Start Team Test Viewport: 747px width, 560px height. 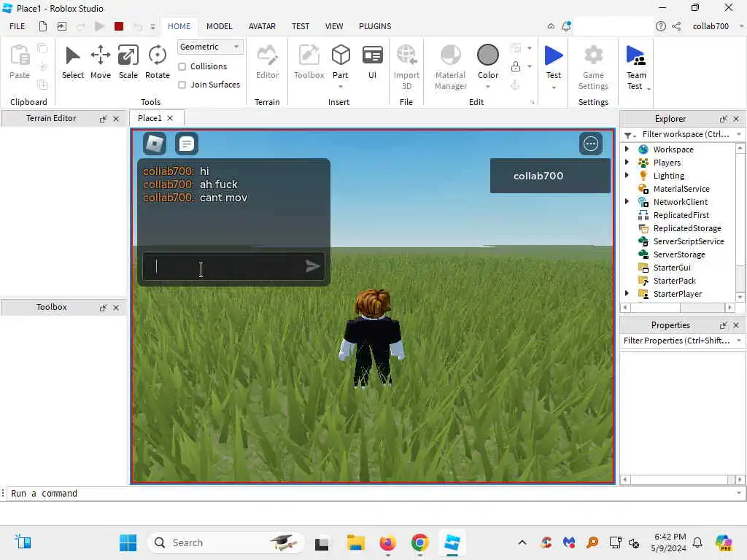coord(636,66)
